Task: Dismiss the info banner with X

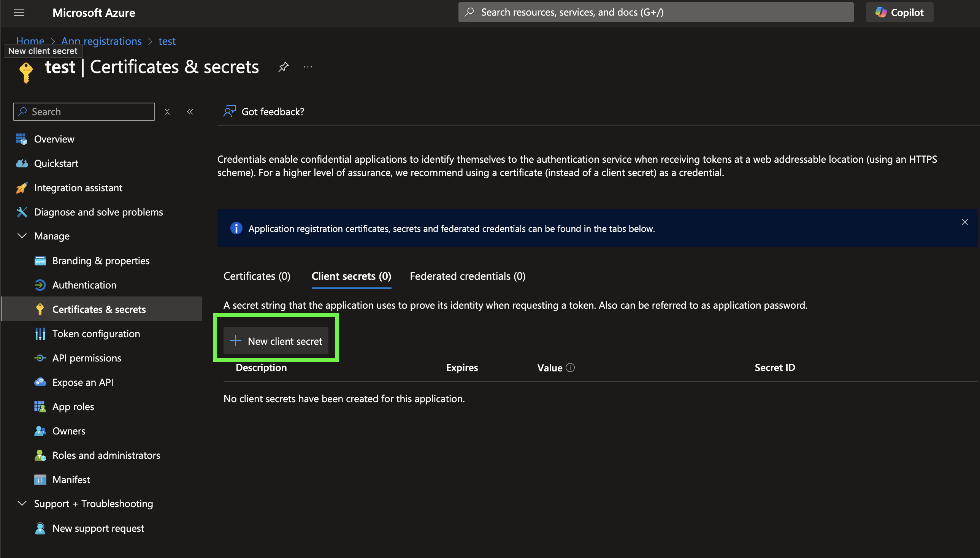Action: click(x=965, y=222)
